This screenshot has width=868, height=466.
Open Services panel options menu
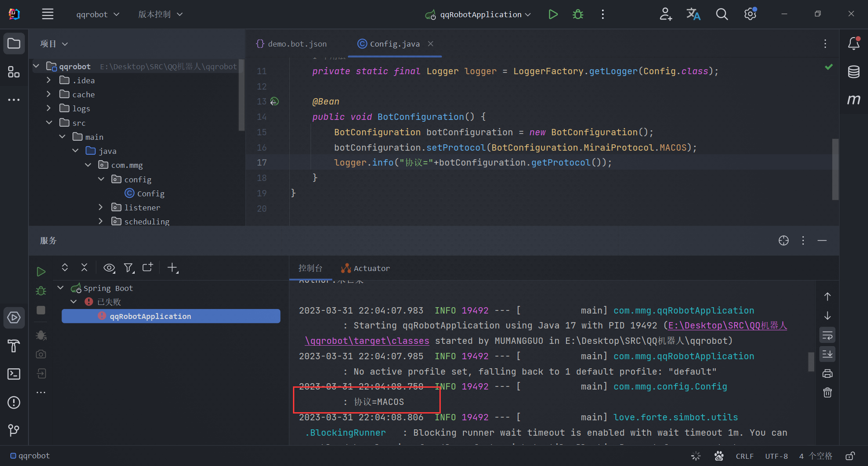pos(803,241)
